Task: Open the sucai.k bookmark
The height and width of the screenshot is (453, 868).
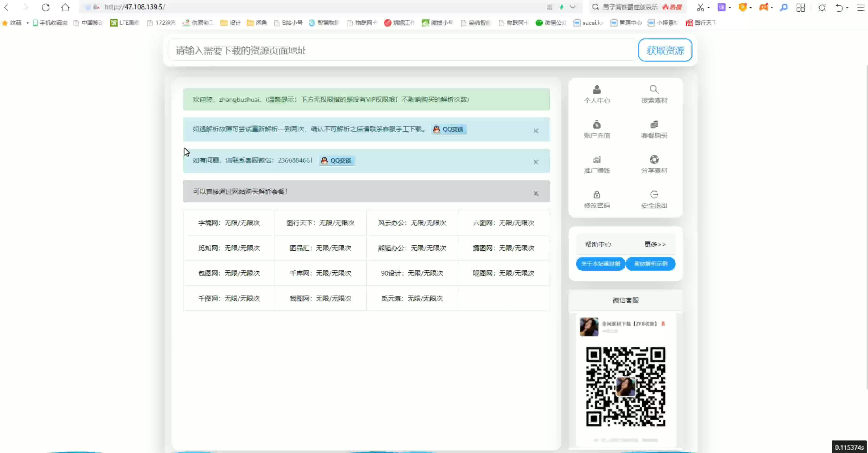Action: coord(588,23)
